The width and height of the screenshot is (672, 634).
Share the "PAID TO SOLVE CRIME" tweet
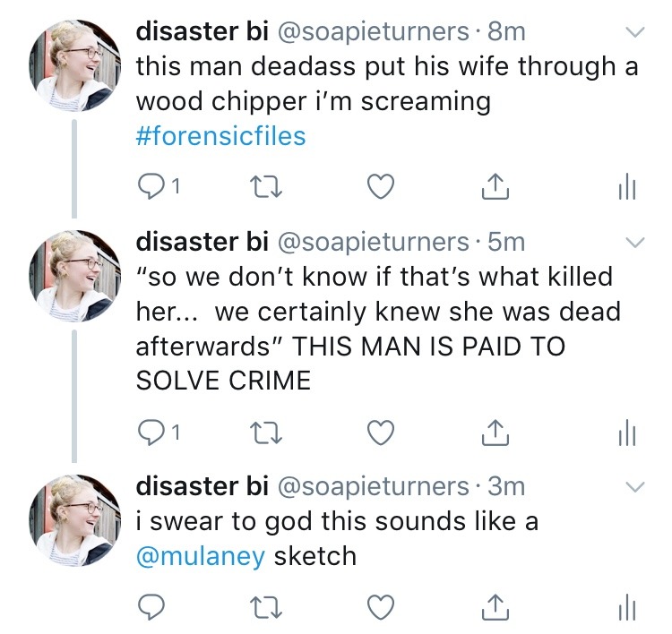click(x=495, y=433)
